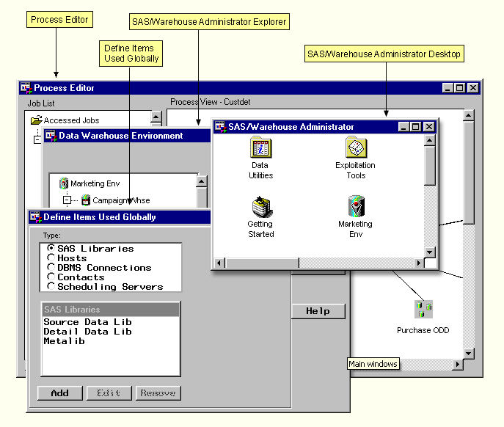The image size is (504, 427).
Task: Open the Exploitation Tools icon
Action: [x=356, y=147]
